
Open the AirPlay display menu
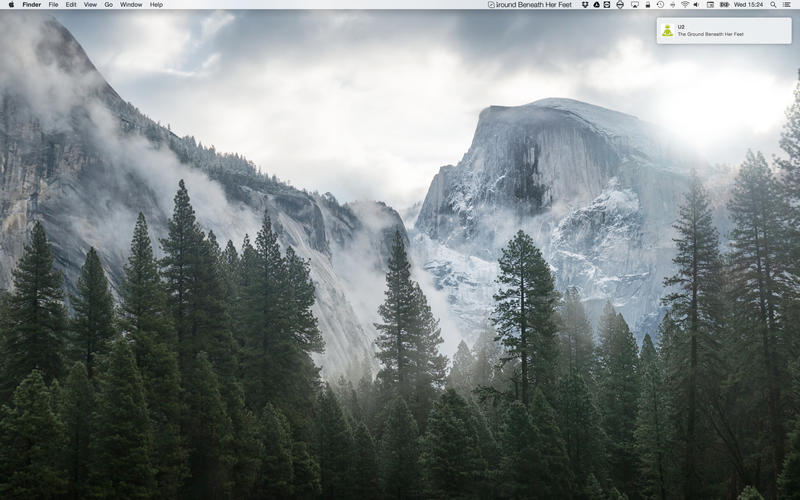[x=634, y=4]
